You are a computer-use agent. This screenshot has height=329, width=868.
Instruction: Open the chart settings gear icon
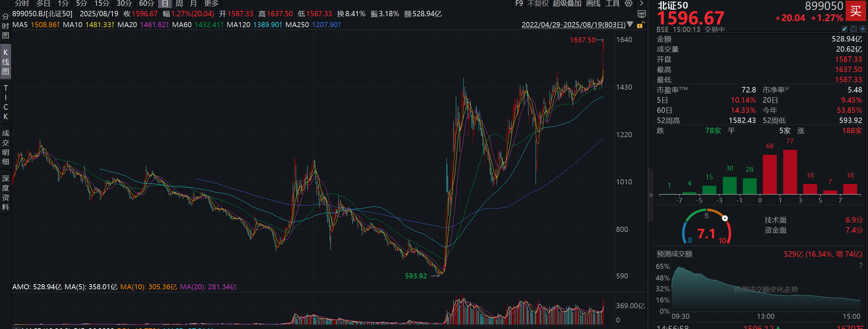(628, 3)
